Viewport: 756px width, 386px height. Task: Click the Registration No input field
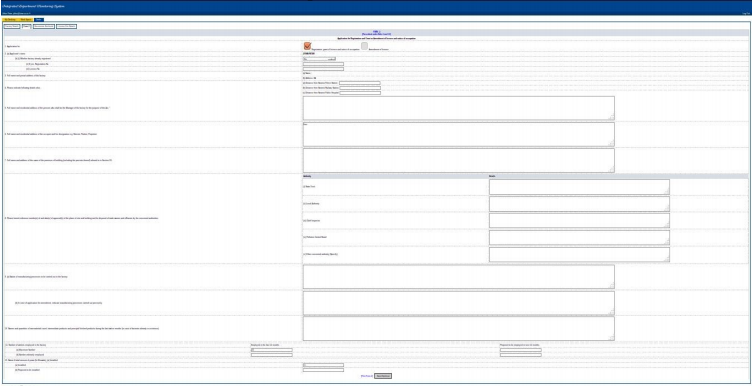(x=324, y=64)
